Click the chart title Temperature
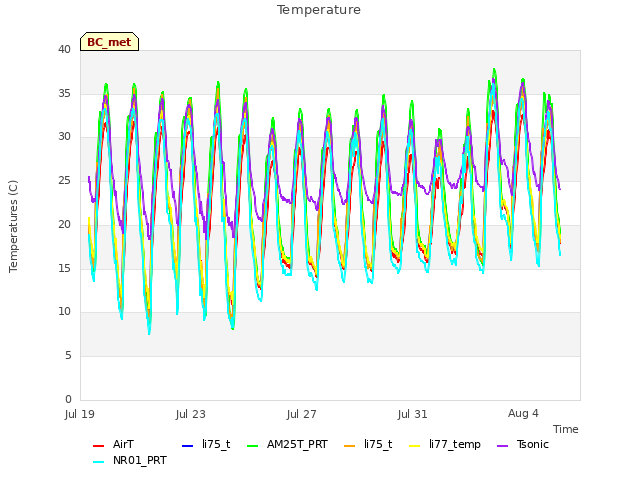Screen dimensions: 640x480 pyautogui.click(x=319, y=10)
